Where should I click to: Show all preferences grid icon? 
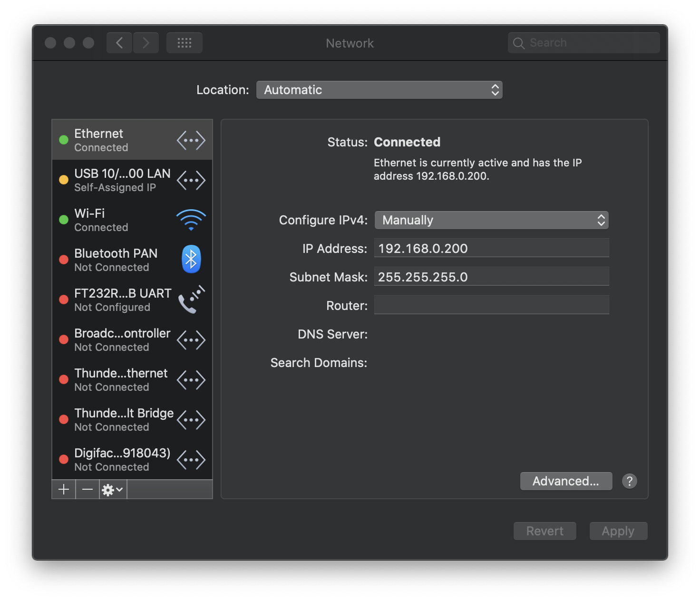185,43
